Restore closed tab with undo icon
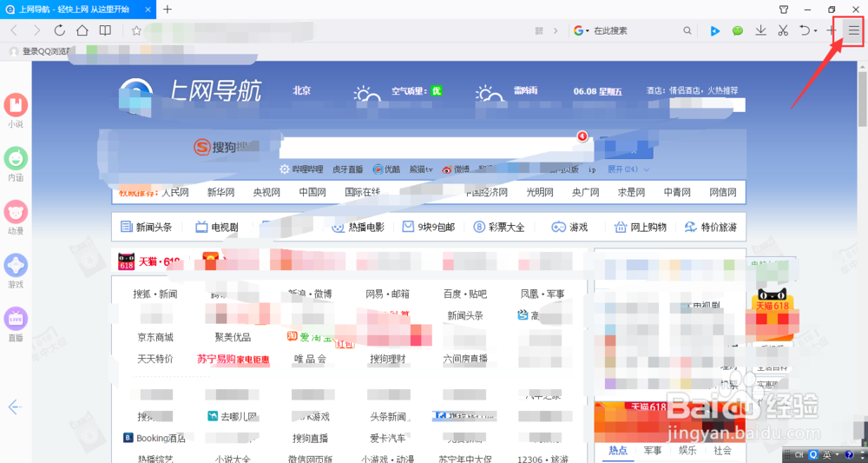 805,30
